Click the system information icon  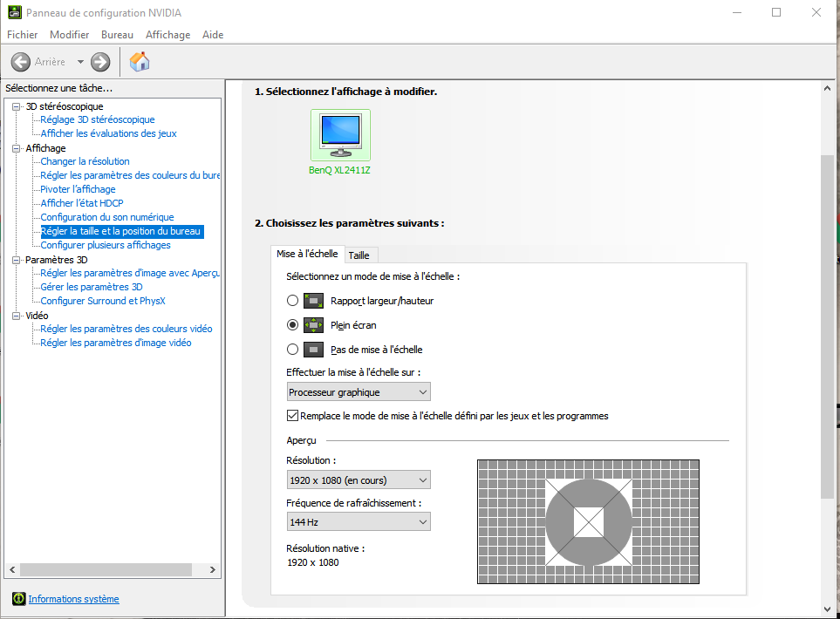pyautogui.click(x=18, y=599)
